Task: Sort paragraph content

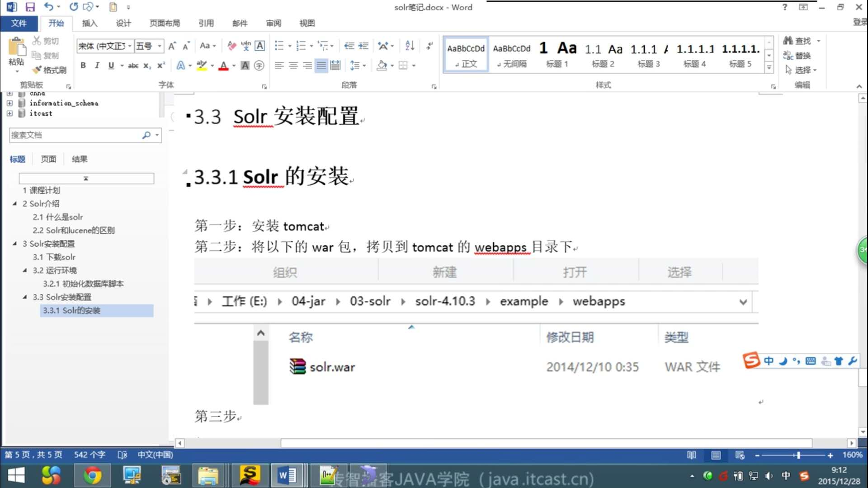Action: pyautogui.click(x=410, y=46)
